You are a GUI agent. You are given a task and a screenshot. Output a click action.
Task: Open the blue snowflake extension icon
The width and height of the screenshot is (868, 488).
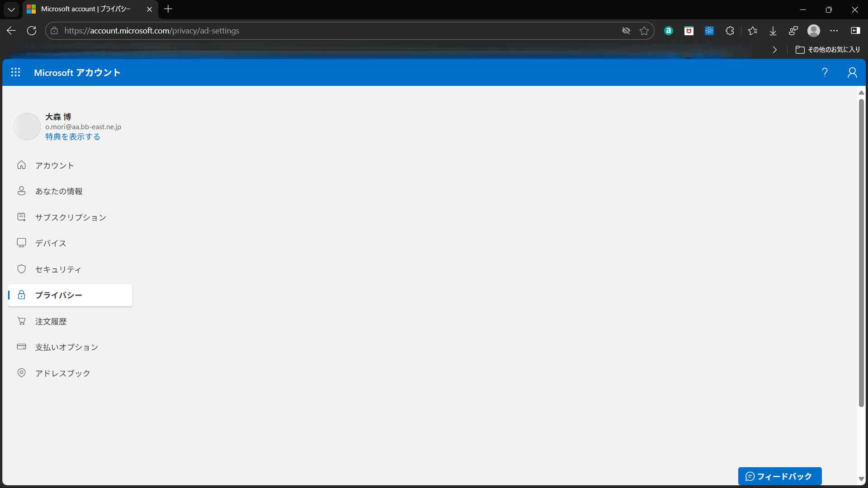(x=709, y=31)
